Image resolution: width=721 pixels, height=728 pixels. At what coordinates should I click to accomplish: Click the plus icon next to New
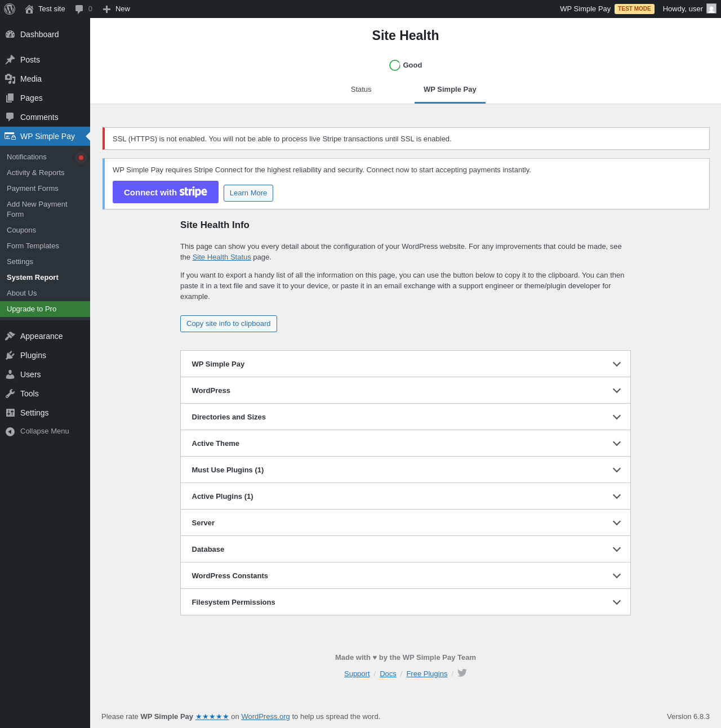point(106,9)
